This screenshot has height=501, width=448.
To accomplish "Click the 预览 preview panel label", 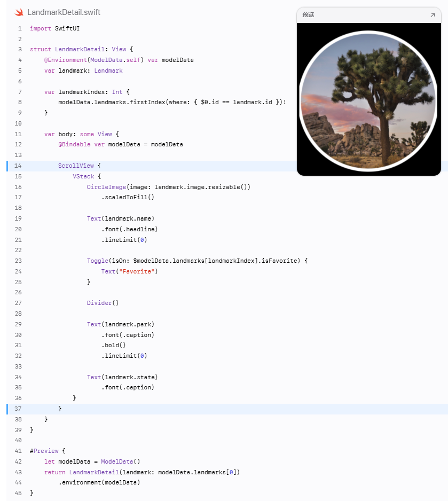I will pos(308,15).
